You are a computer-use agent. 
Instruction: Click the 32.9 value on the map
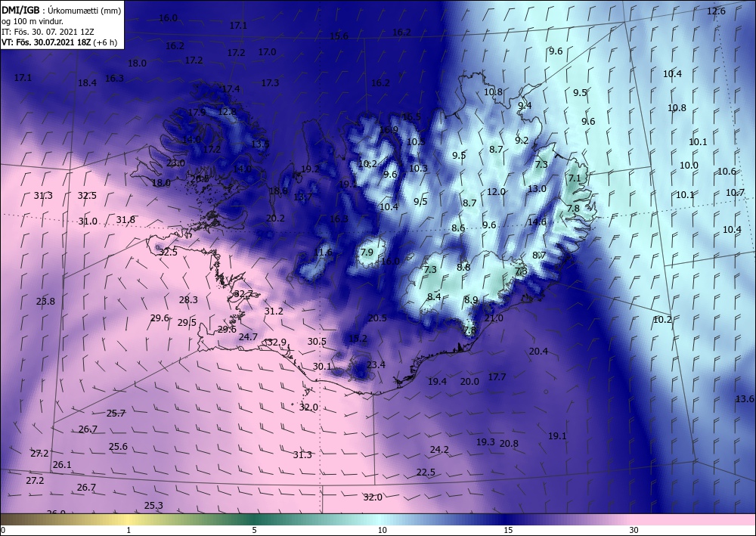[x=277, y=342]
